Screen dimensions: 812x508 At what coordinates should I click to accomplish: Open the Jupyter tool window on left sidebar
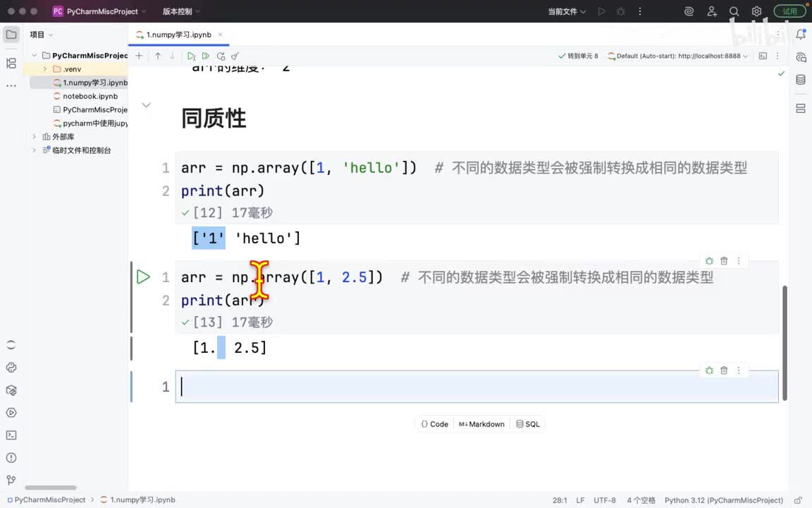click(11, 345)
